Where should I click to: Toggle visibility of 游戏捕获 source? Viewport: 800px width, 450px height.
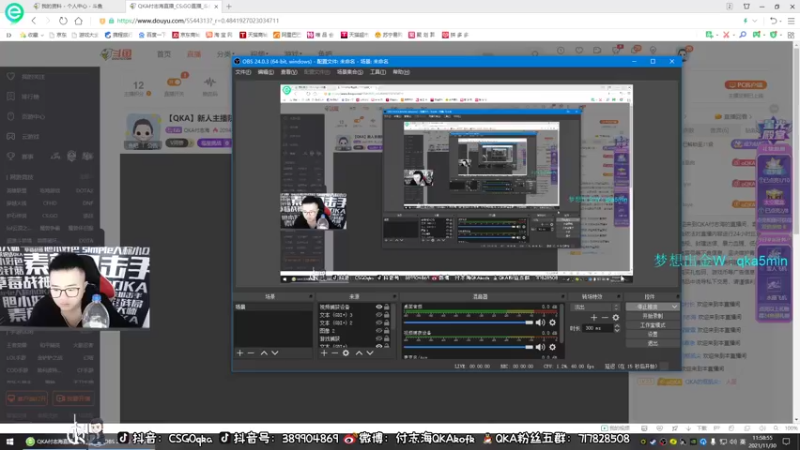(379, 339)
